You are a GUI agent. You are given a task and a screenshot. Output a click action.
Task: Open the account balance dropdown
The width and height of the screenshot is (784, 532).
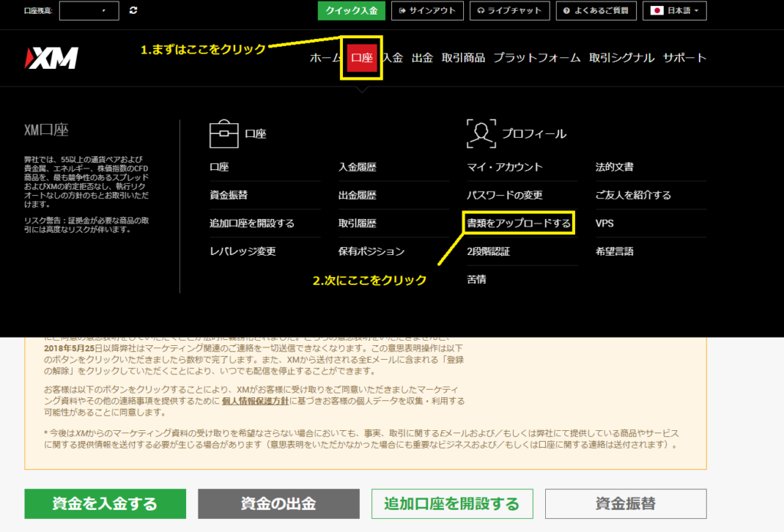[x=89, y=11]
